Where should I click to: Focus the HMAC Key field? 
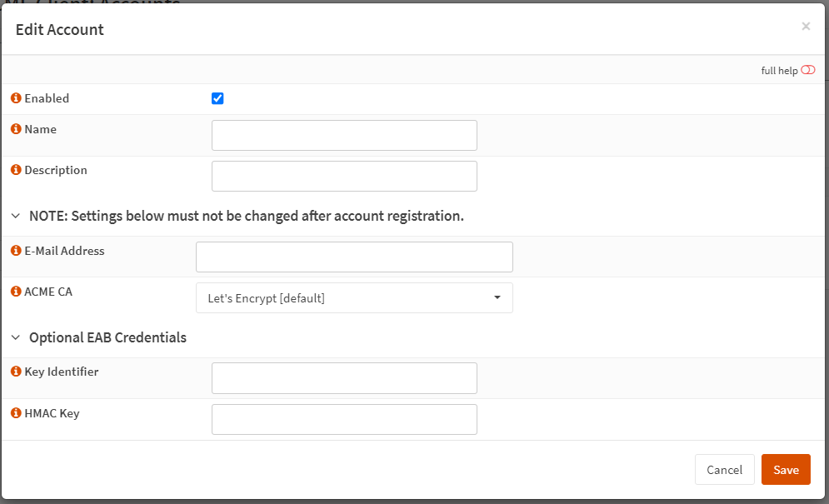pos(344,419)
